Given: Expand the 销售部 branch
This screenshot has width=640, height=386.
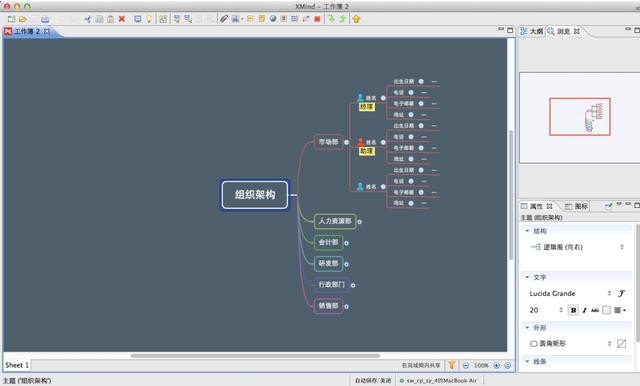Looking at the screenshot, I should pyautogui.click(x=346, y=306).
